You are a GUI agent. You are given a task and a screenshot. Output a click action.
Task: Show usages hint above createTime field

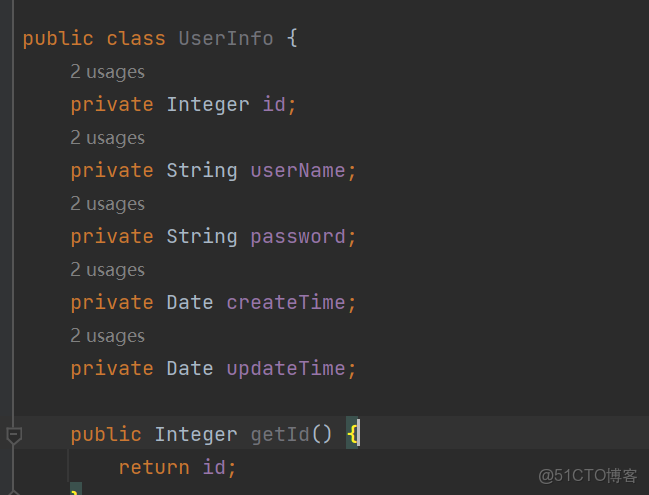[107, 270]
